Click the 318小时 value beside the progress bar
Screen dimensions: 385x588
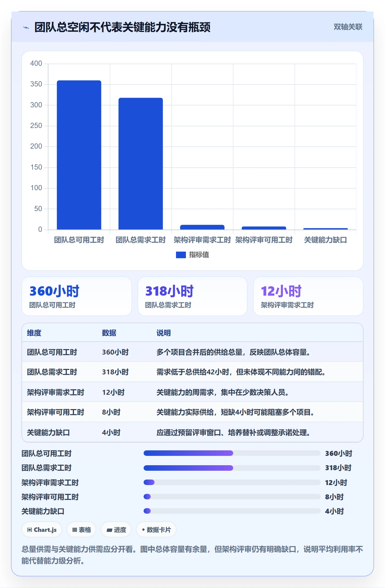pyautogui.click(x=338, y=468)
